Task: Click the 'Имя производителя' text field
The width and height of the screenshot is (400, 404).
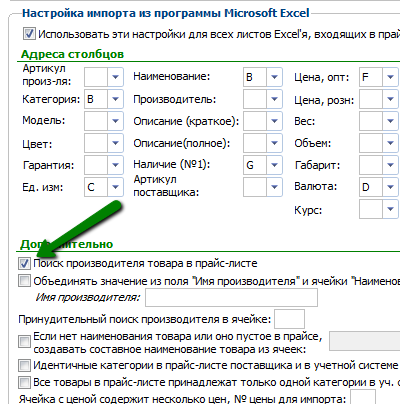Action: tap(231, 298)
